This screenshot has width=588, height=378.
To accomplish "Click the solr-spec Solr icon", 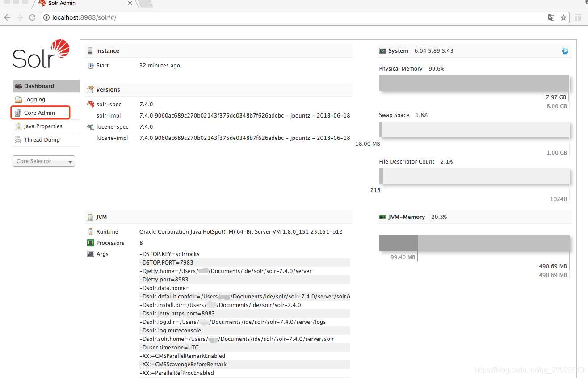I will tap(91, 105).
